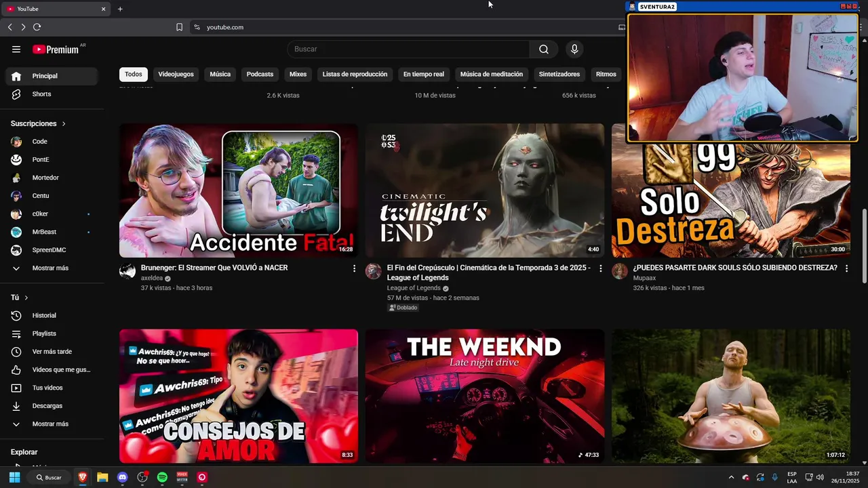Open the Brunenger video title link
The image size is (868, 488).
coord(214,268)
